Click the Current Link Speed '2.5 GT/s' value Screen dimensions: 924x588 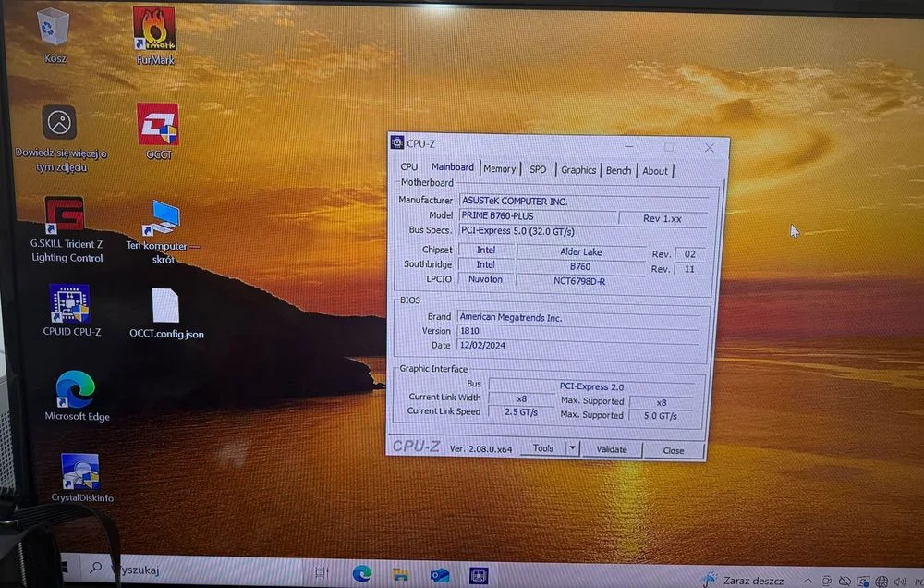click(x=521, y=411)
